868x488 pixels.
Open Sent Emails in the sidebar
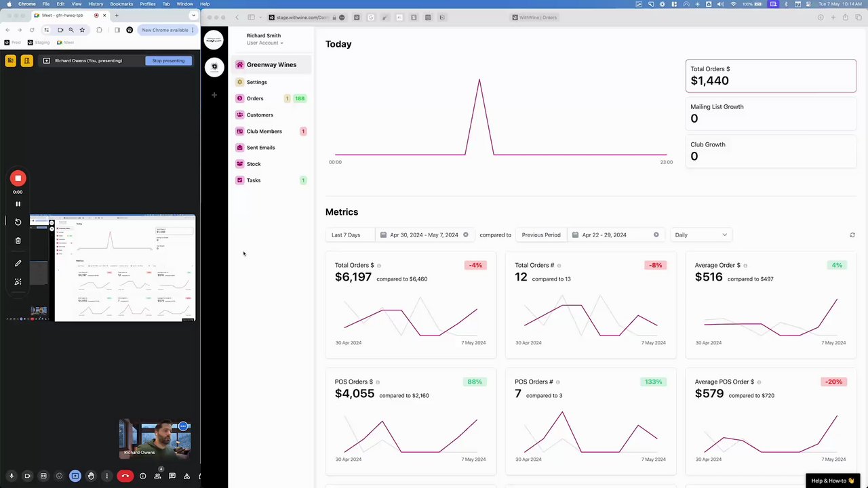pos(260,148)
